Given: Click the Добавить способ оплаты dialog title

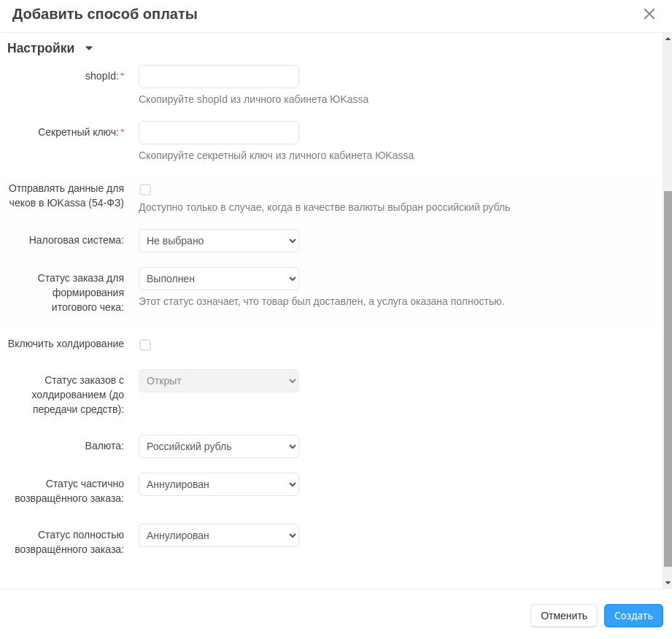Looking at the screenshot, I should coord(105,14).
